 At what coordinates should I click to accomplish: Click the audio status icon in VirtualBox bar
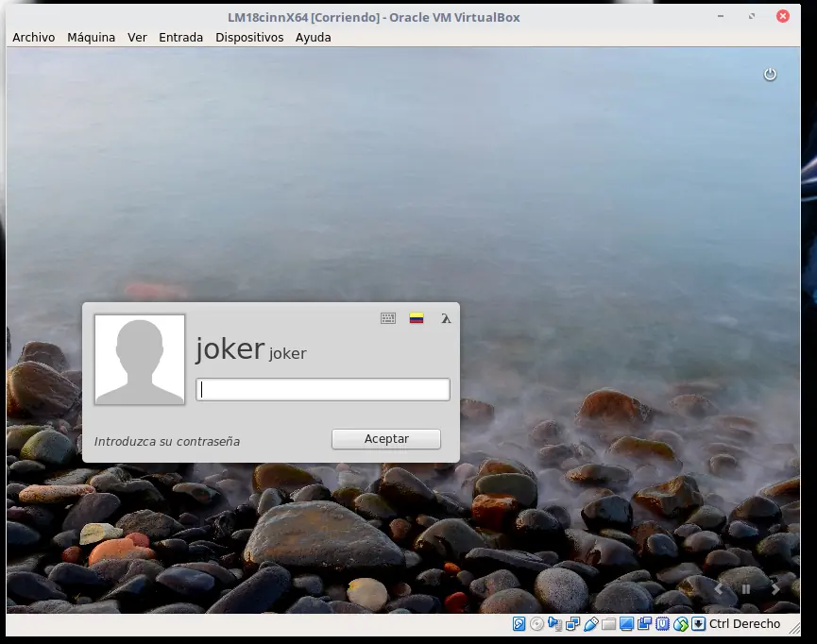click(x=554, y=623)
